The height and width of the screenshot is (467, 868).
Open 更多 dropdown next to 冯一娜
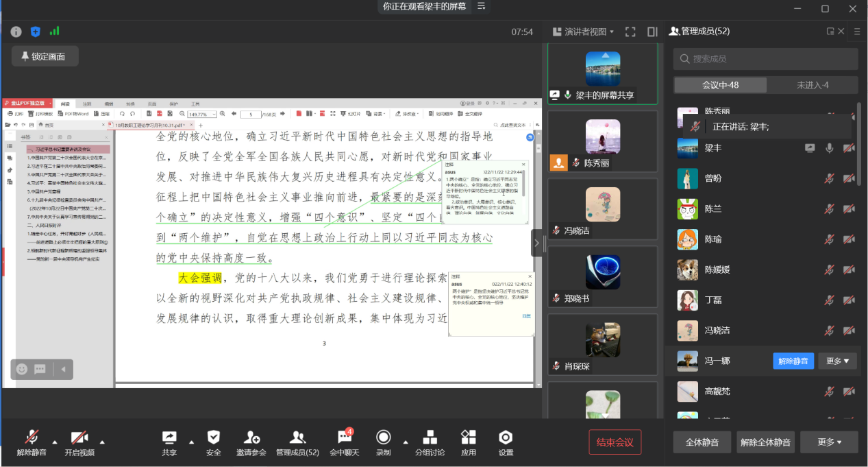(x=837, y=361)
